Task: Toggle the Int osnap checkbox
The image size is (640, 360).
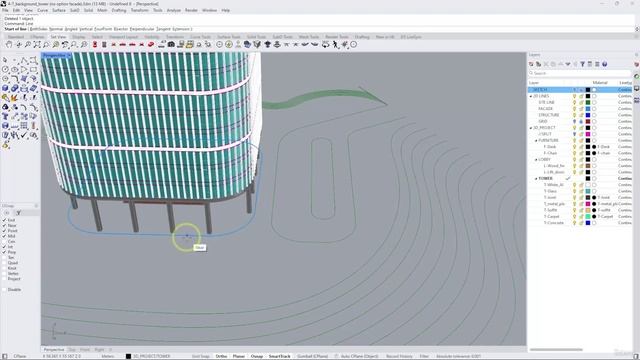Action: coord(4,247)
